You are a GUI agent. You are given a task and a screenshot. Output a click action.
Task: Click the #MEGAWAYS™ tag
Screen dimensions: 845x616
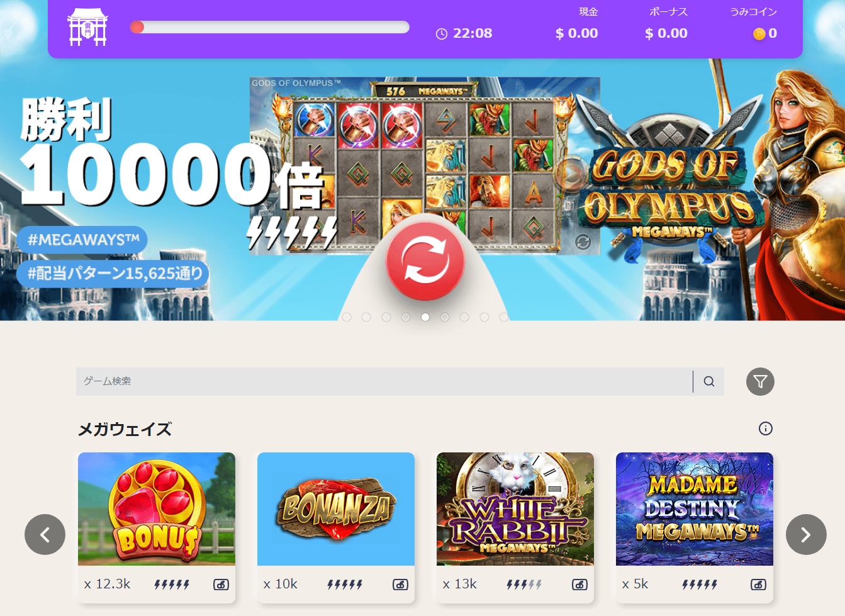tap(82, 240)
